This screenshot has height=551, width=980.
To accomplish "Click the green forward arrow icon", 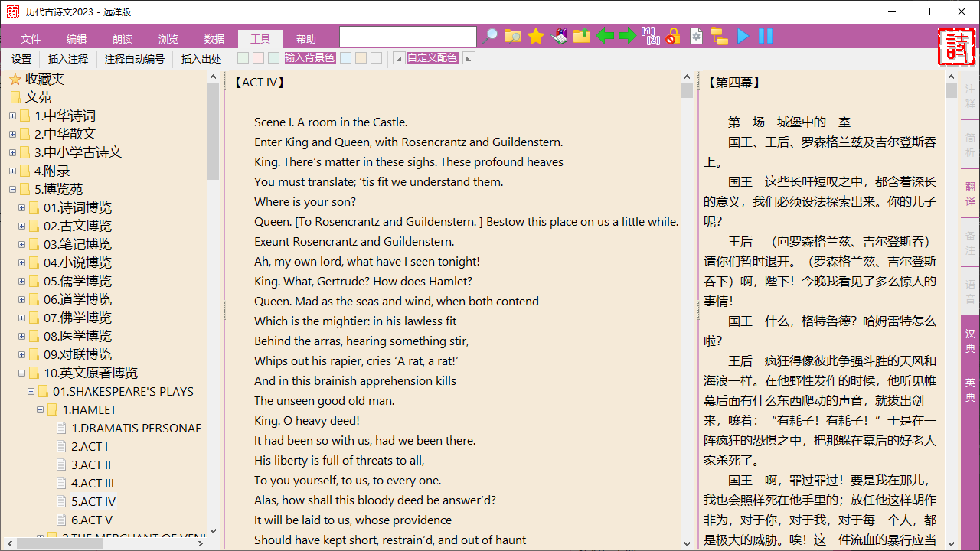I will pos(627,37).
